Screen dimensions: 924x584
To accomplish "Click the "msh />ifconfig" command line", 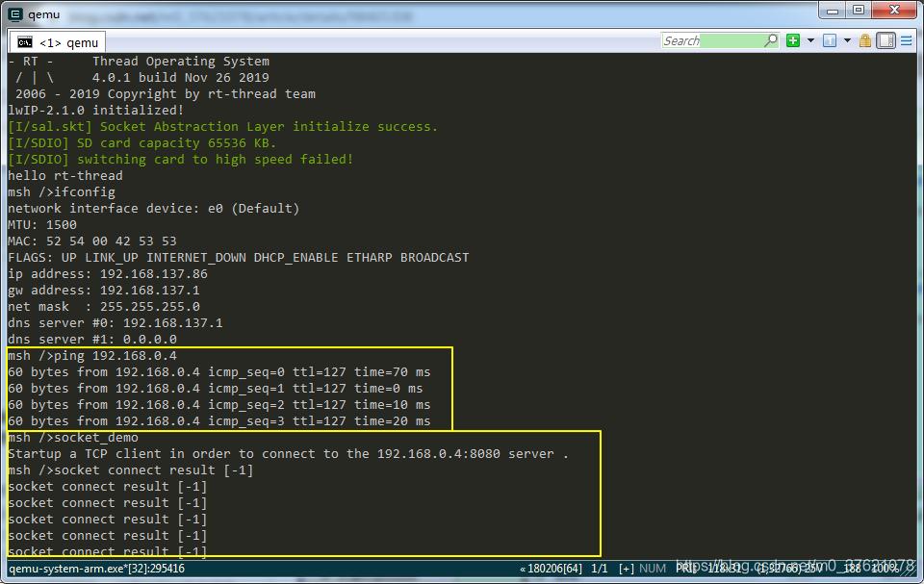I will (x=62, y=192).
